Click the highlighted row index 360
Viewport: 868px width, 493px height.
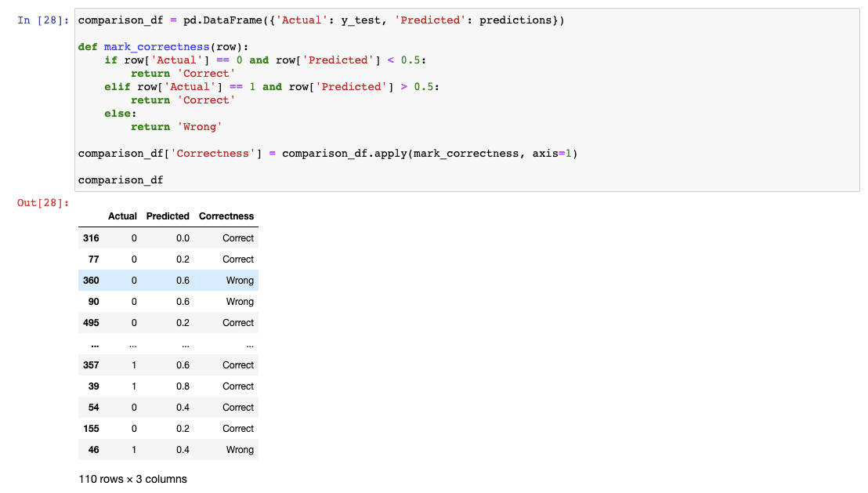(x=91, y=281)
